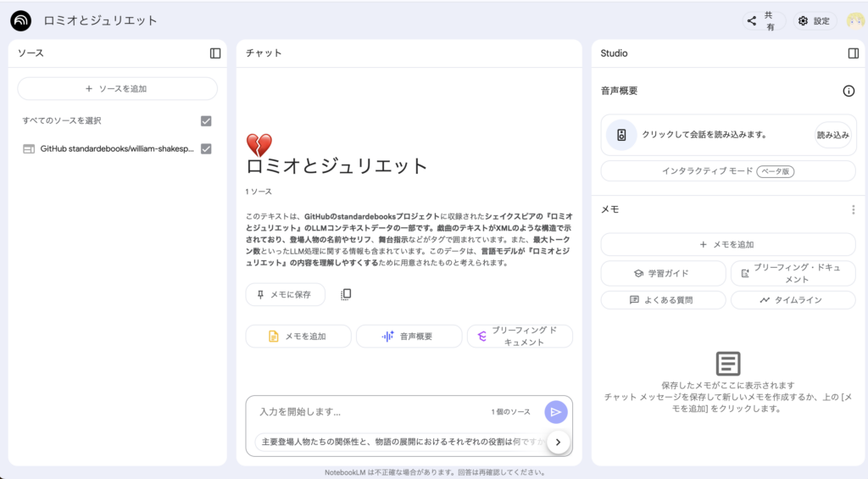Select the suggested question about 主要登場人物

401,442
